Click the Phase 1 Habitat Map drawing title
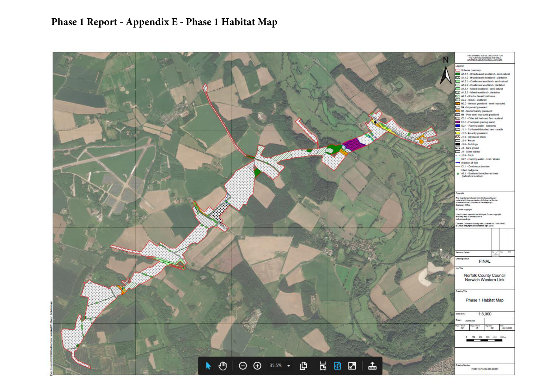 pyautogui.click(x=484, y=300)
